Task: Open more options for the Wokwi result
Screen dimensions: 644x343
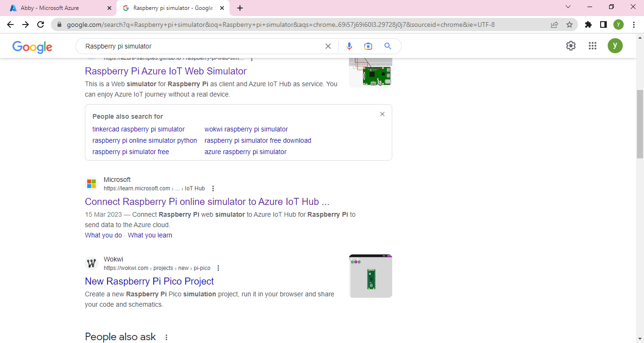Action: tap(218, 268)
